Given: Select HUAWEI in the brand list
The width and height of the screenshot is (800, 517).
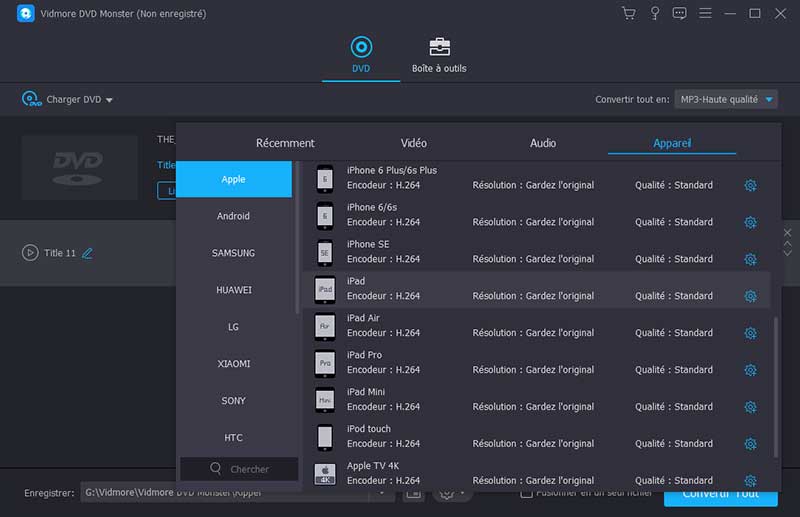Looking at the screenshot, I should (x=234, y=290).
